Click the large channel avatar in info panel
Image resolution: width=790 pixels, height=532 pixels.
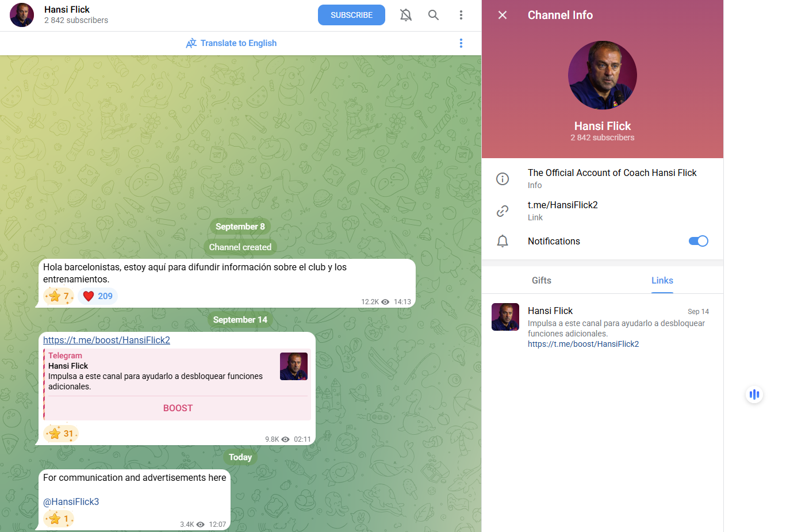603,75
